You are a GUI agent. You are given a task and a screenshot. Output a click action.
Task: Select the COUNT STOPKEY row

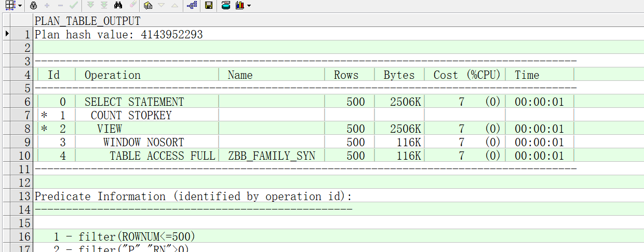point(131,115)
